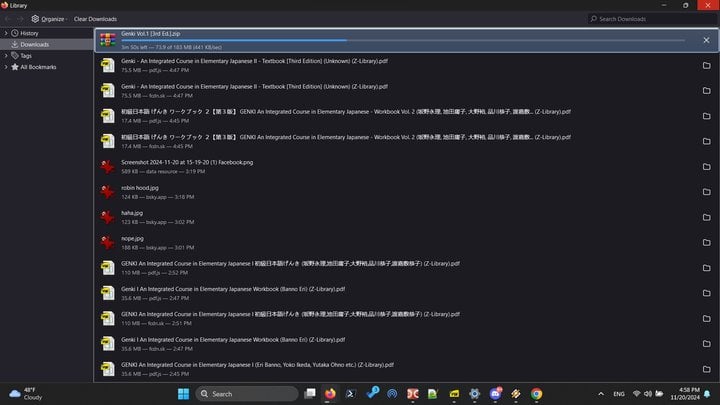Select the 17.4 MB pdfjs Workbook Vol. 2 entry
Image resolution: width=720 pixels, height=405 pixels.
pyautogui.click(x=406, y=116)
